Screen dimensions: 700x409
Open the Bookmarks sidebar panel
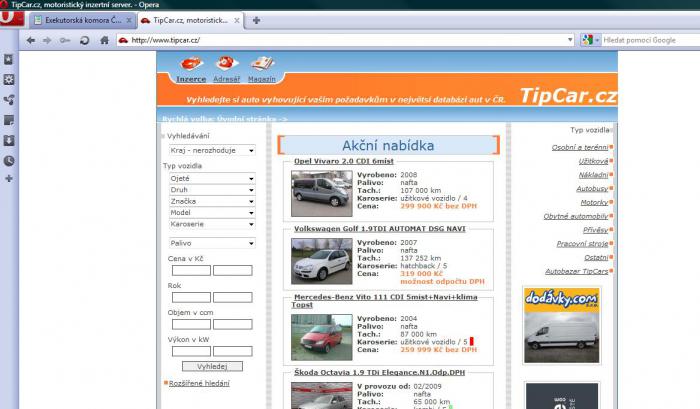[9, 60]
